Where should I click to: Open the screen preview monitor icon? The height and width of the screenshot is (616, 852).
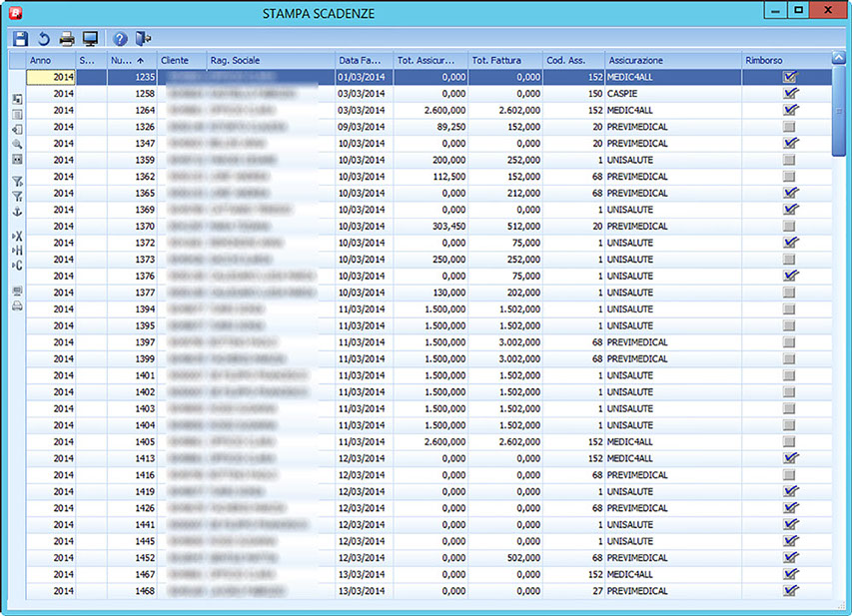point(91,39)
